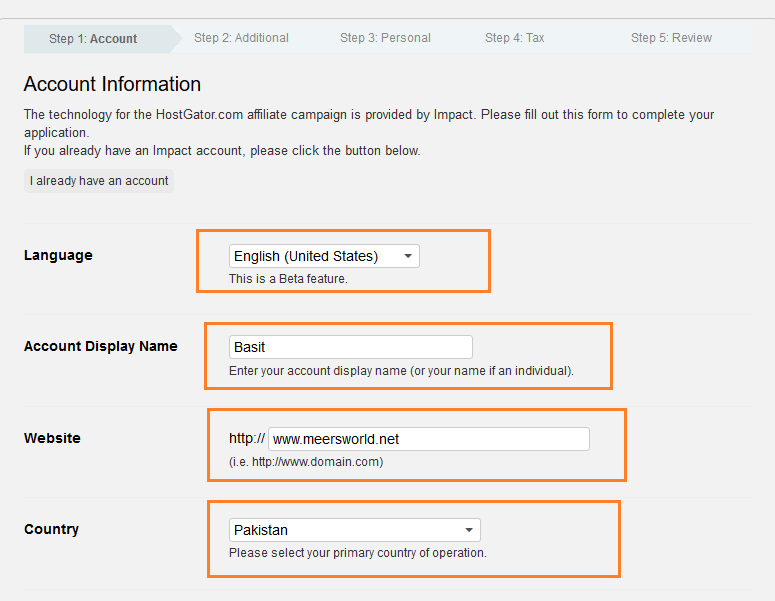Click the 'This is a Beta feature' note
This screenshot has width=775, height=601.
tap(288, 279)
